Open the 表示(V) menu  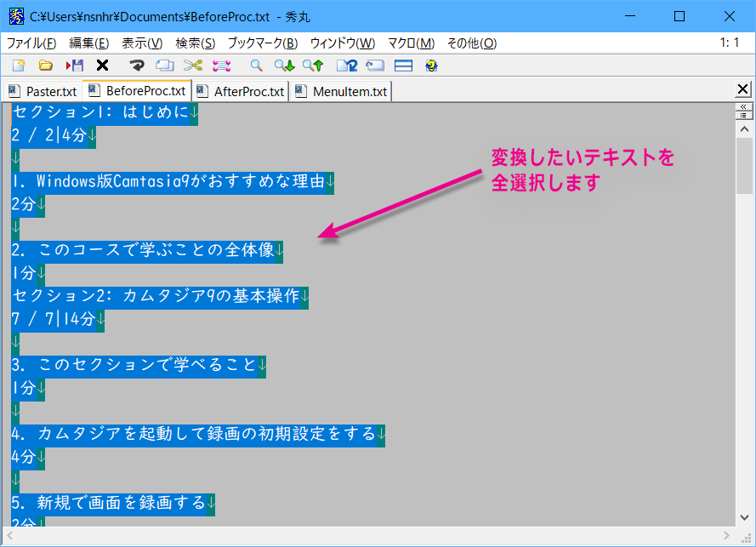tap(142, 43)
